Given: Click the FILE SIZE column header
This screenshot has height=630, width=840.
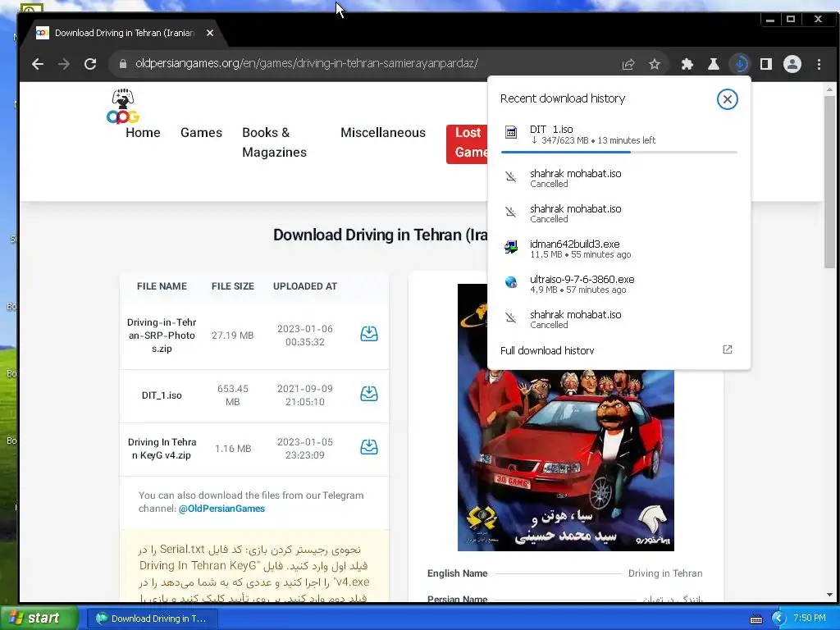Looking at the screenshot, I should pos(232,286).
